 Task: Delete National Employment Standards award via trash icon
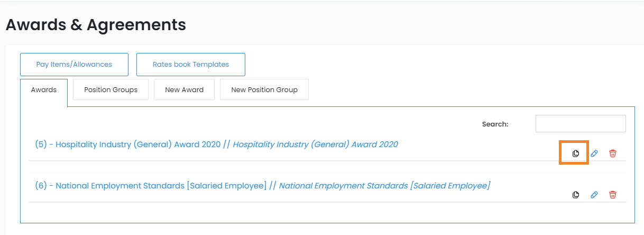(x=613, y=195)
